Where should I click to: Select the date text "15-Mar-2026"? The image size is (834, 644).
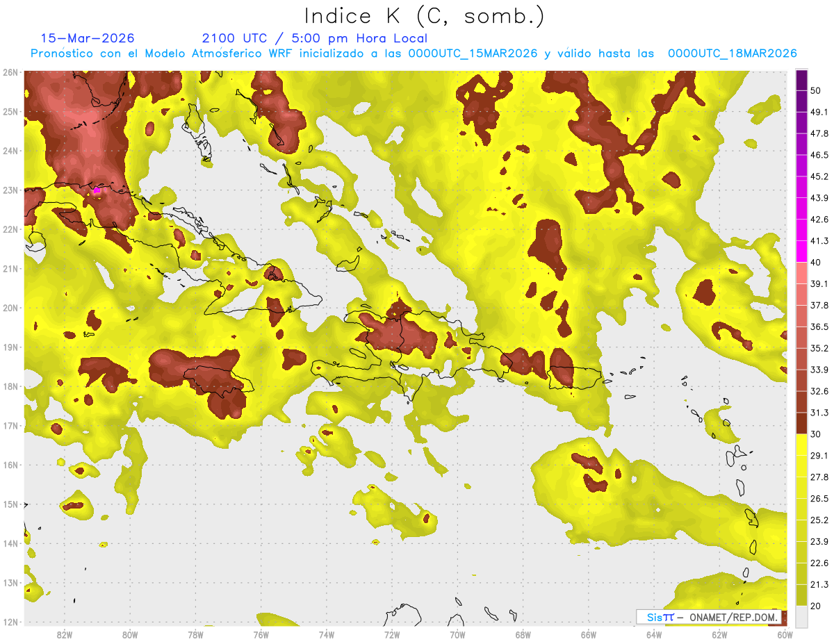pos(88,38)
